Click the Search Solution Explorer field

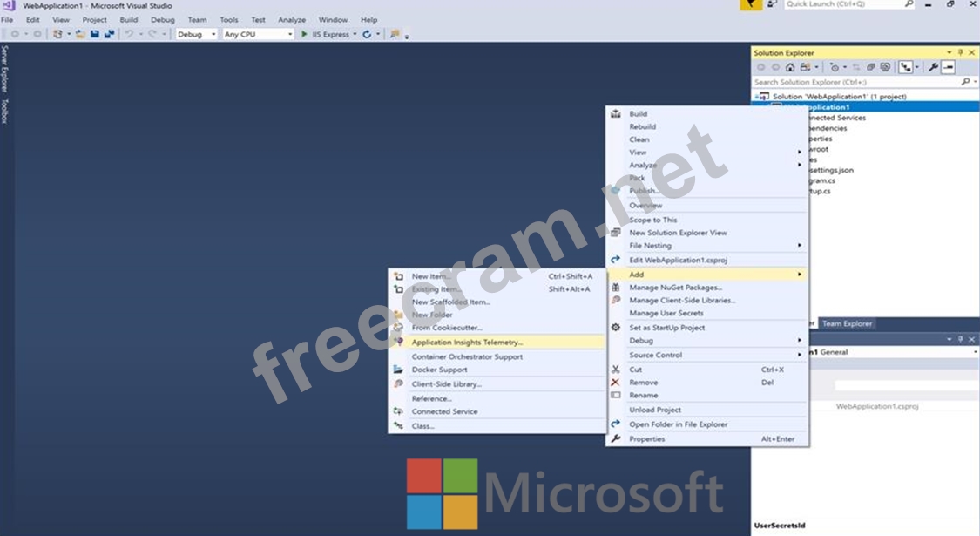coord(854,82)
